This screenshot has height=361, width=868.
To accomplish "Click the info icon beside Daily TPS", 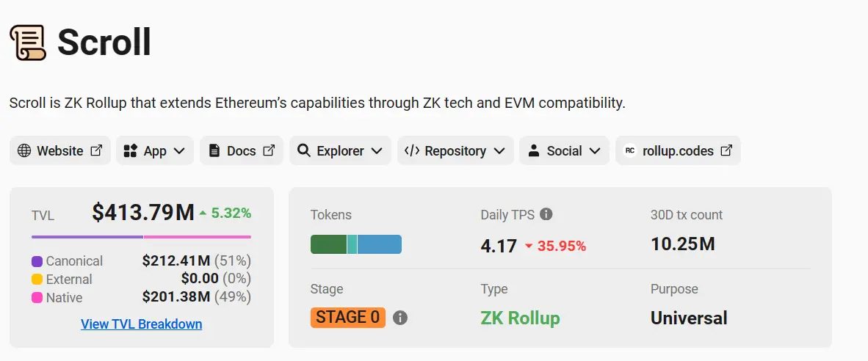I will (546, 214).
